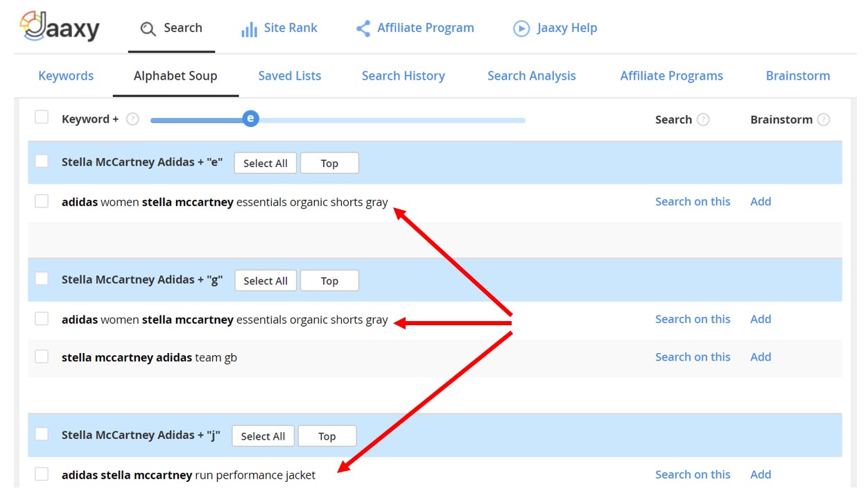Click Top button in the "j" group
The height and width of the screenshot is (491, 868).
point(327,436)
